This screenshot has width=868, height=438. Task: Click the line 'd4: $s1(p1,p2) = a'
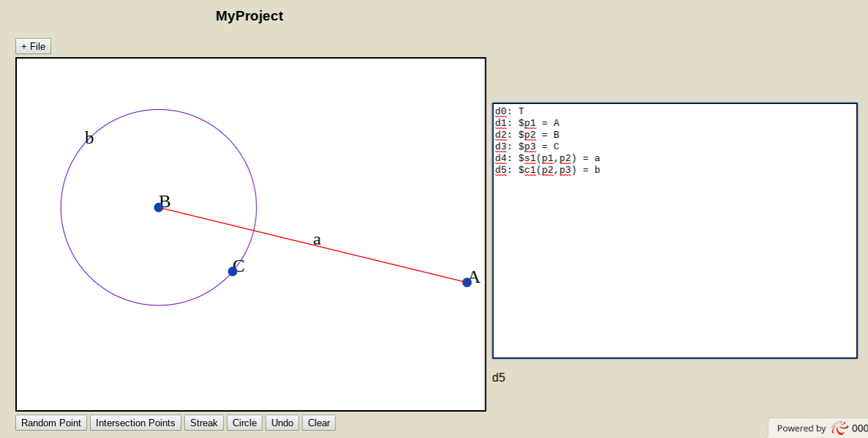click(x=547, y=158)
